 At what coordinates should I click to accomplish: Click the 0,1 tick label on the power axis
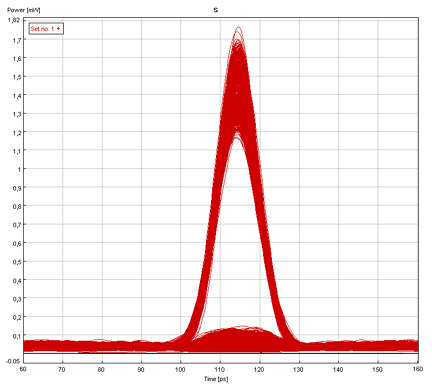click(17, 336)
